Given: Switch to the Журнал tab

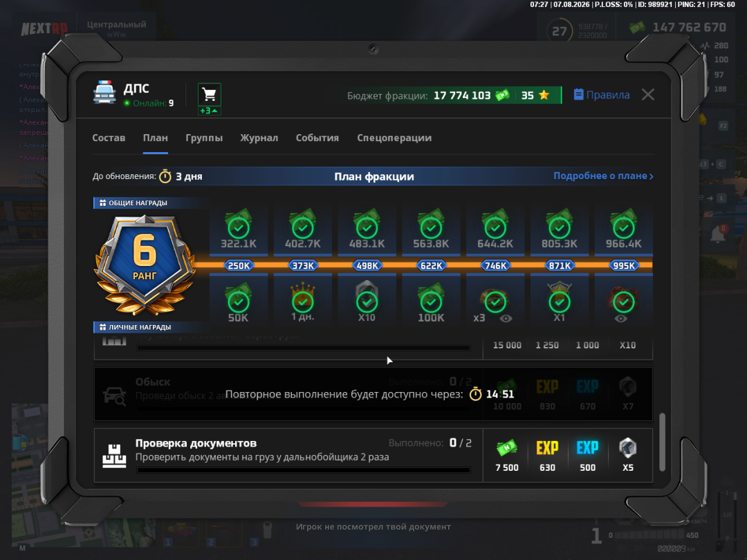Looking at the screenshot, I should [x=259, y=138].
